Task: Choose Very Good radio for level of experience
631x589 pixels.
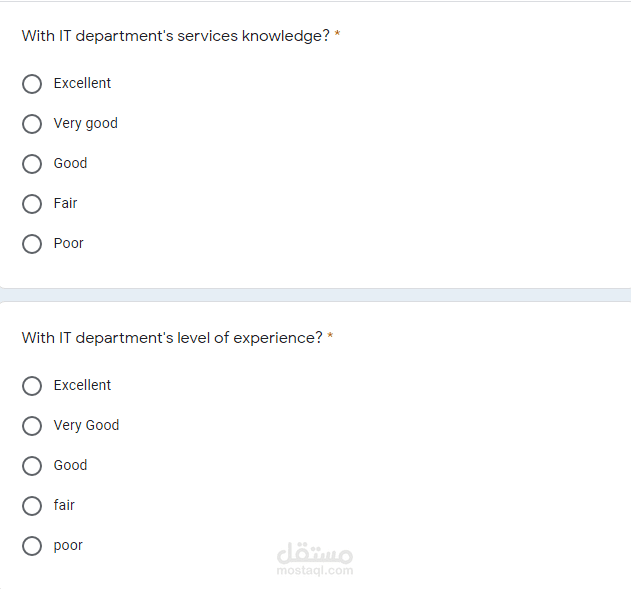Action: pyautogui.click(x=32, y=426)
